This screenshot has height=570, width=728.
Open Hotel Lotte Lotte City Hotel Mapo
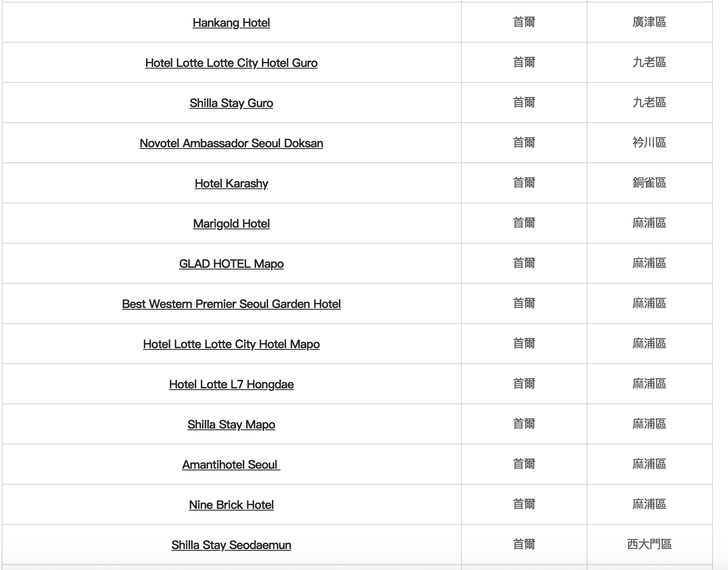coord(231,344)
